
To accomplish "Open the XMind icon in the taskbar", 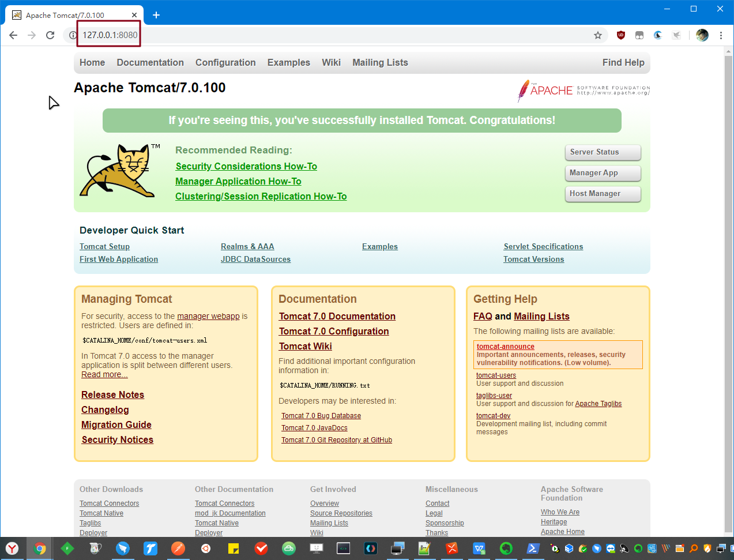I will 452,548.
